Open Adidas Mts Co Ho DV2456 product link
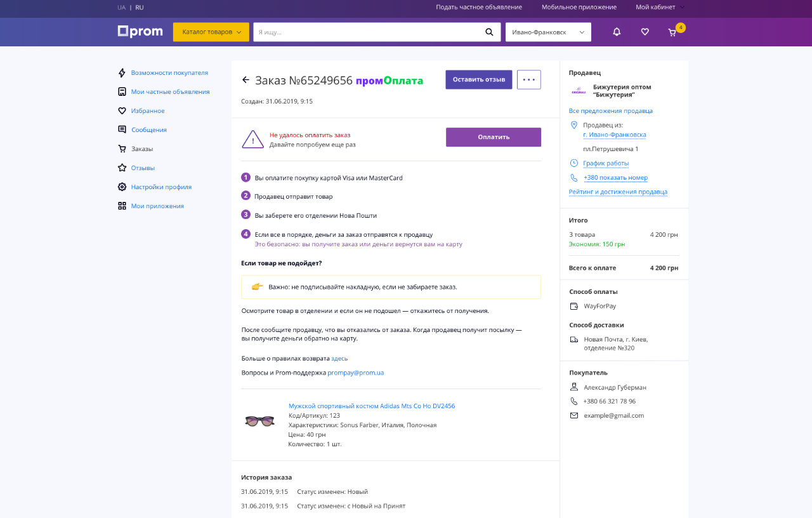The image size is (812, 518). 372,406
